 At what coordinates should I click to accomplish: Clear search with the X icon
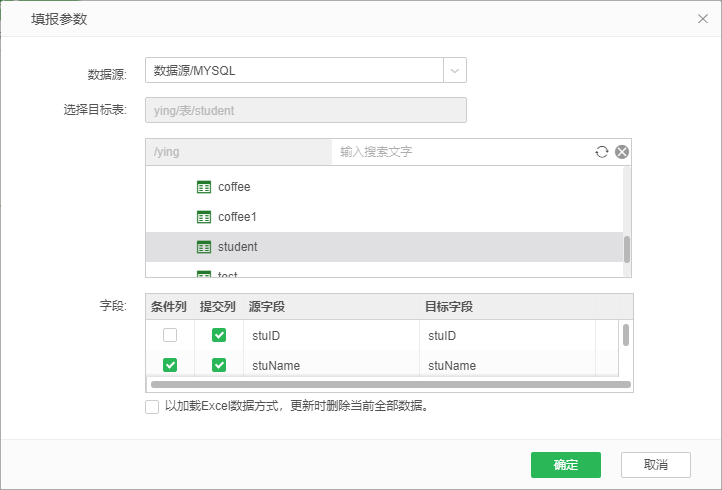[x=621, y=152]
